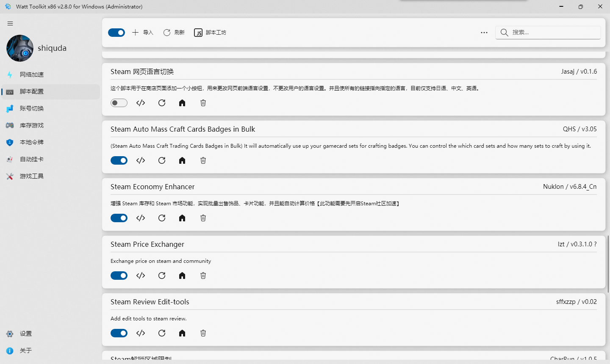Enable the Steam 网页语言切换 script toggle
The width and height of the screenshot is (610, 364).
119,103
